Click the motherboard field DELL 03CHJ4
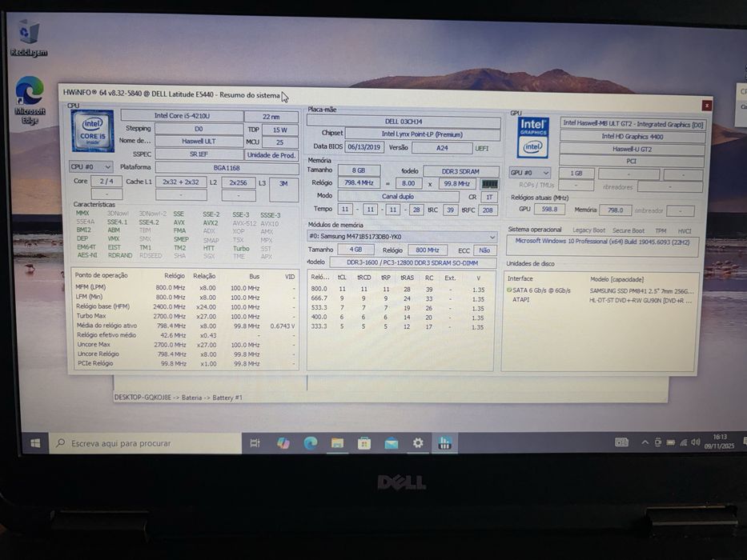The height and width of the screenshot is (560, 747). click(404, 122)
